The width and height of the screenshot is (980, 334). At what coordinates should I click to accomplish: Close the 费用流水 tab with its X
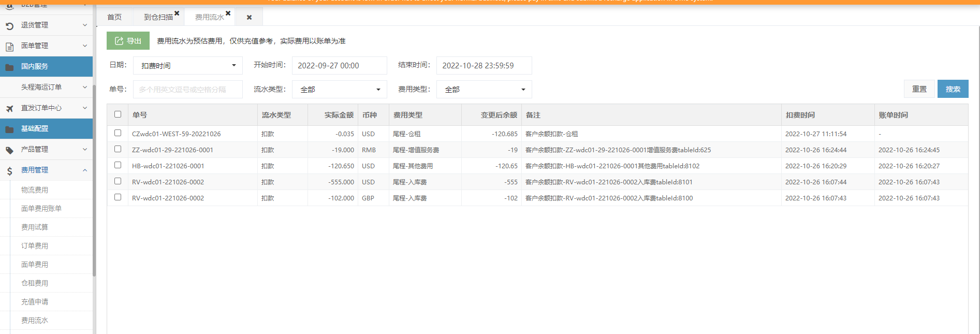228,13
